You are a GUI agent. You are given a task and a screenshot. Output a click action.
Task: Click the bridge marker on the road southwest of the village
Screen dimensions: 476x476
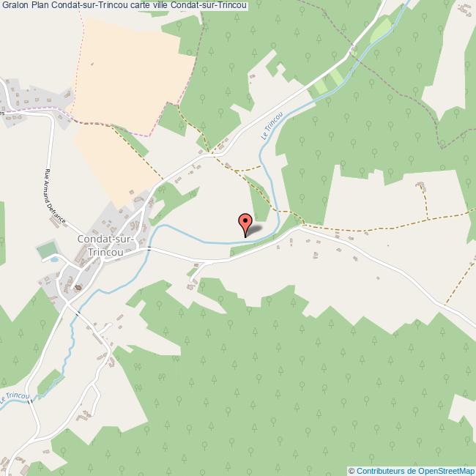tap(78, 313)
